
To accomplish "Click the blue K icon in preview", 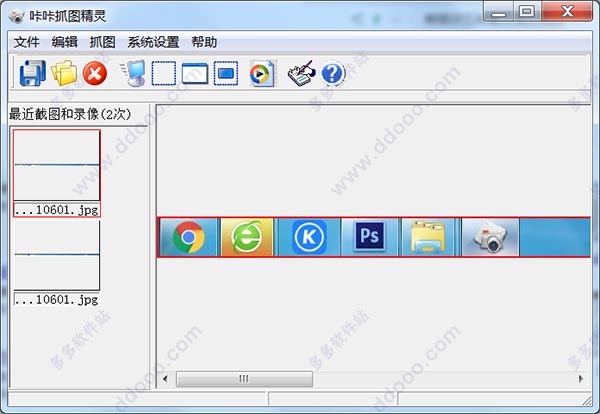I will 309,237.
